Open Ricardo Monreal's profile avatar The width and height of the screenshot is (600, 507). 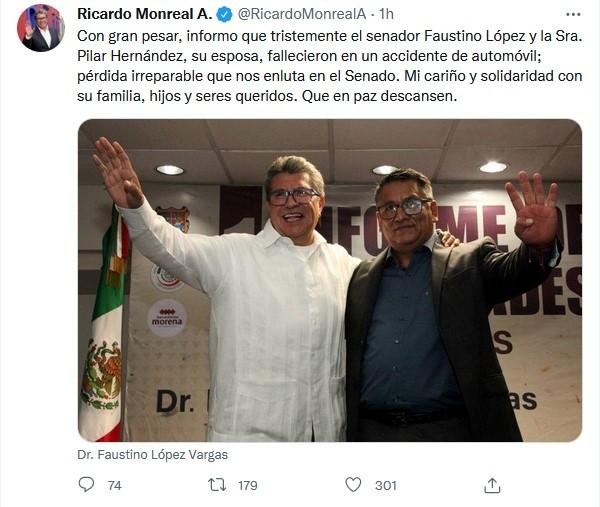[x=41, y=28]
